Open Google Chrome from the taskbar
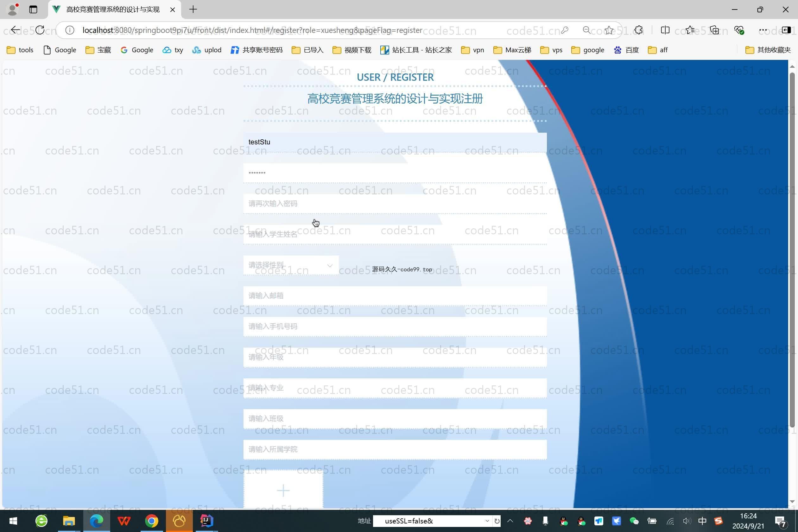The width and height of the screenshot is (798, 532). pos(152,521)
